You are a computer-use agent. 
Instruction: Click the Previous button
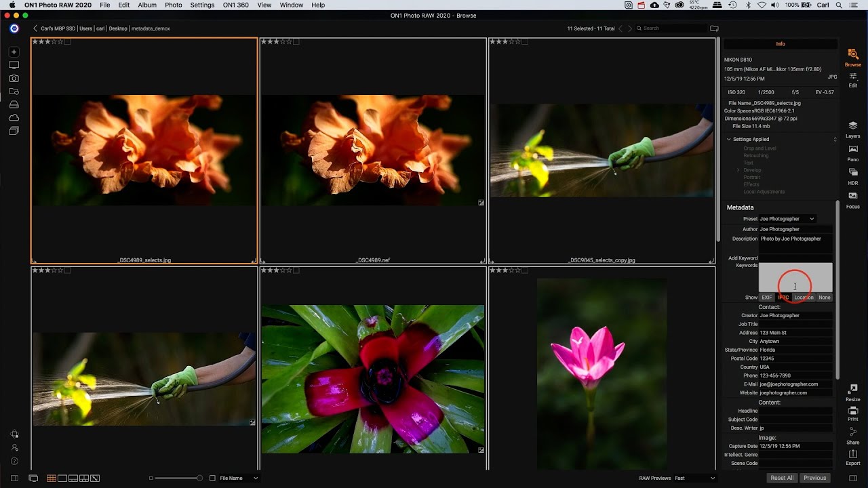point(815,478)
